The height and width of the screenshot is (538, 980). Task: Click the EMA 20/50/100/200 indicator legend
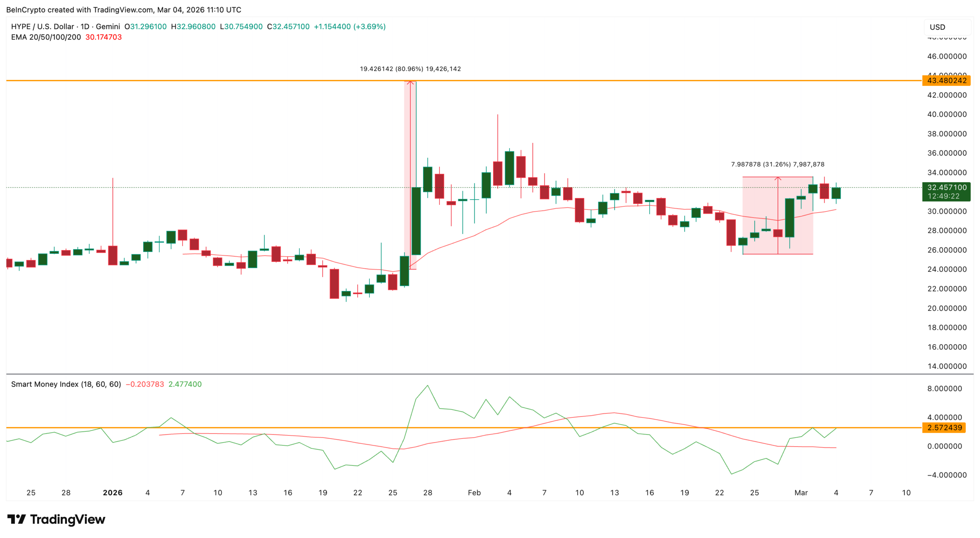[x=46, y=37]
